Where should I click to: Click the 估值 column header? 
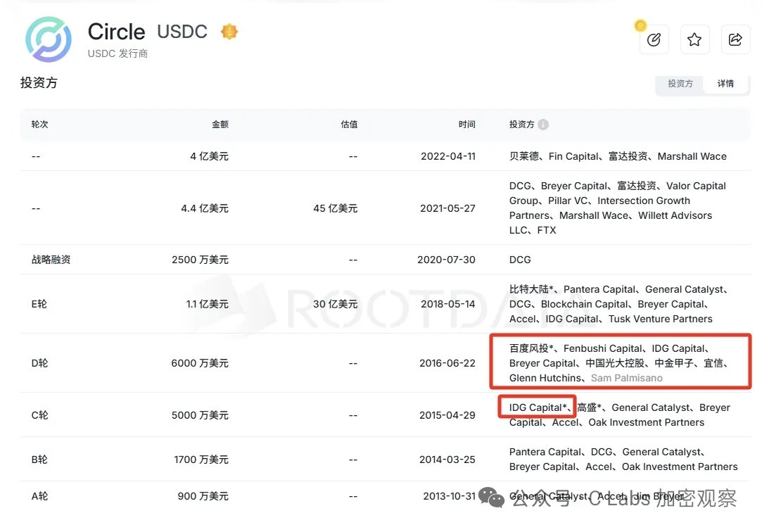[349, 125]
